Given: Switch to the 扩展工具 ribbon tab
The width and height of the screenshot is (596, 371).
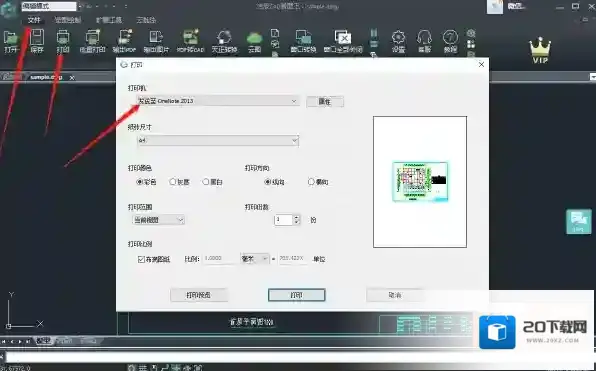Looking at the screenshot, I should click(x=109, y=20).
